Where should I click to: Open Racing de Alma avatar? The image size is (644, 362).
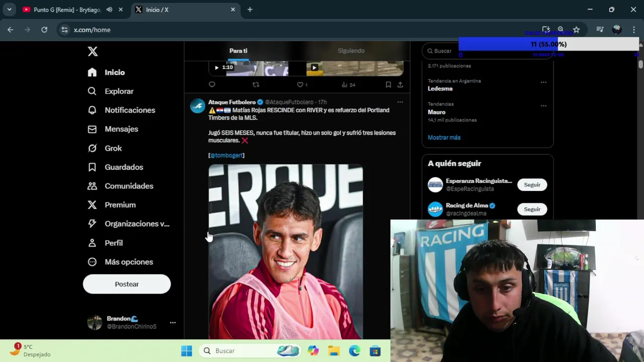[435, 209]
